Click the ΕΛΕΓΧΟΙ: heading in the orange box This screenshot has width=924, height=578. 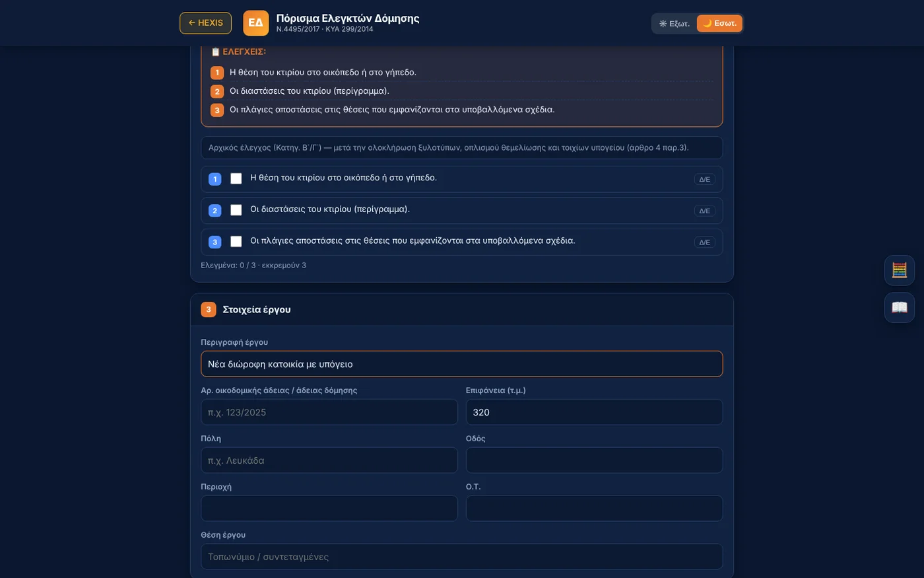click(x=238, y=52)
